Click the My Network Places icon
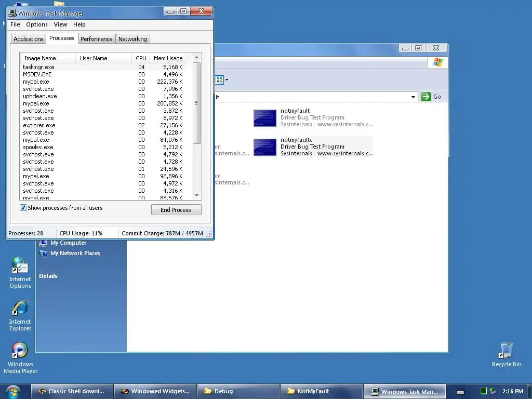 (43, 253)
